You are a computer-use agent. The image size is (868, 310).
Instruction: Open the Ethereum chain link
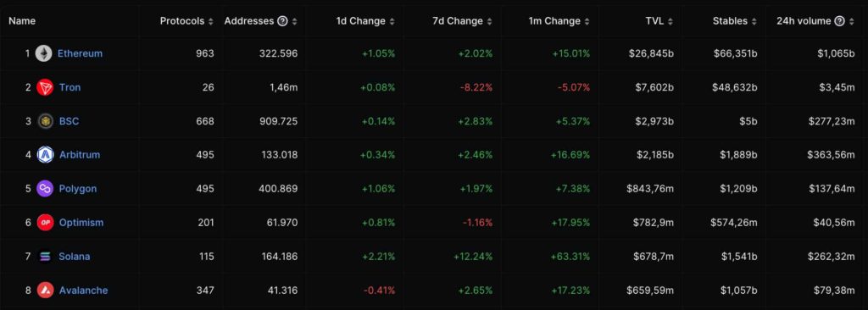tap(80, 53)
